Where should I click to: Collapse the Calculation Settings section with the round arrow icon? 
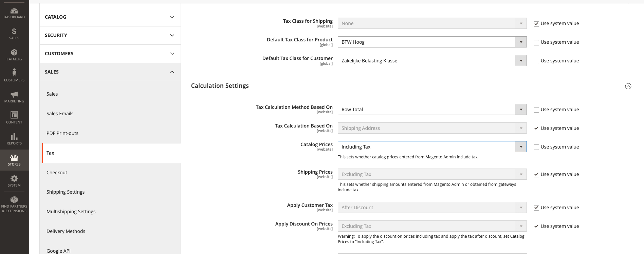point(628,86)
